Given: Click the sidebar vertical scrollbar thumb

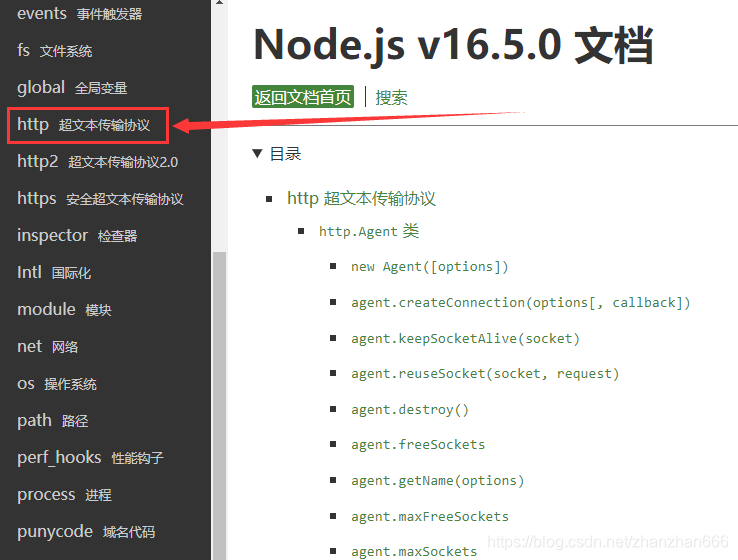Looking at the screenshot, I should tap(219, 406).
